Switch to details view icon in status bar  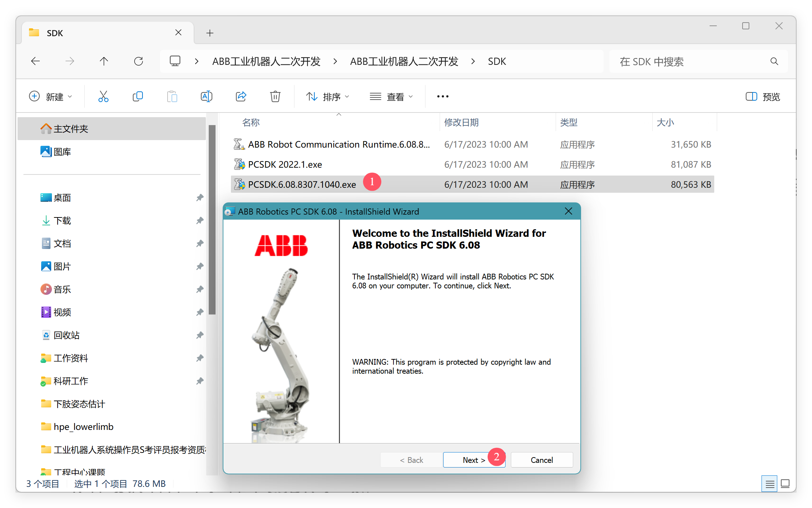(x=769, y=484)
